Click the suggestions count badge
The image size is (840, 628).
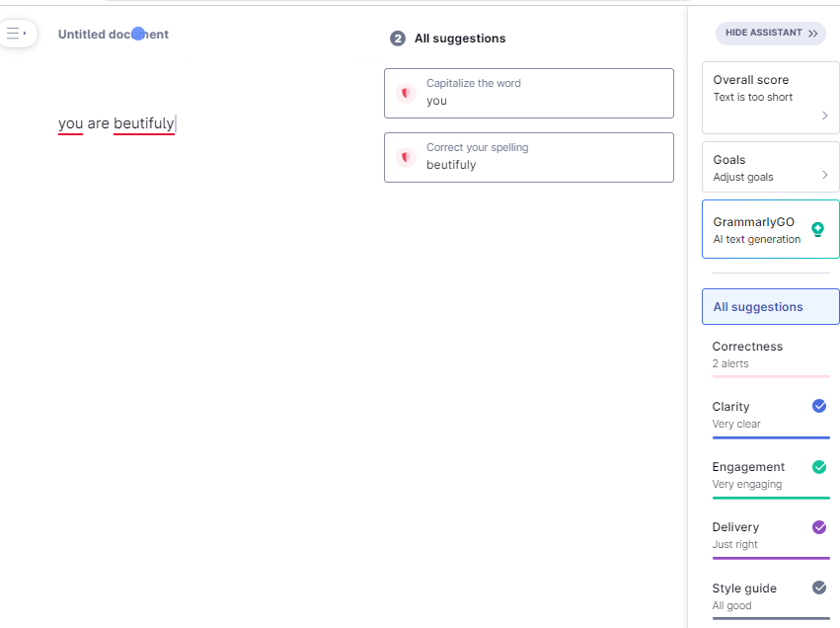point(398,39)
